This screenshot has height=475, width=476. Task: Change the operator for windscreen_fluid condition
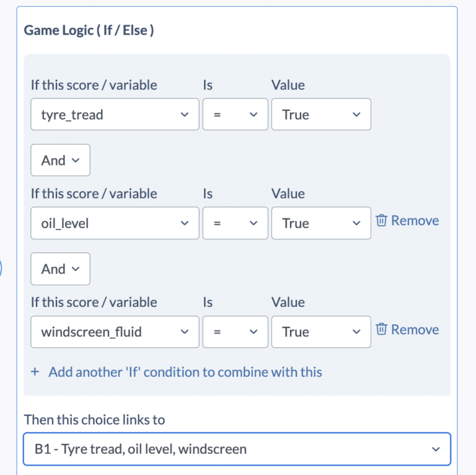236,332
